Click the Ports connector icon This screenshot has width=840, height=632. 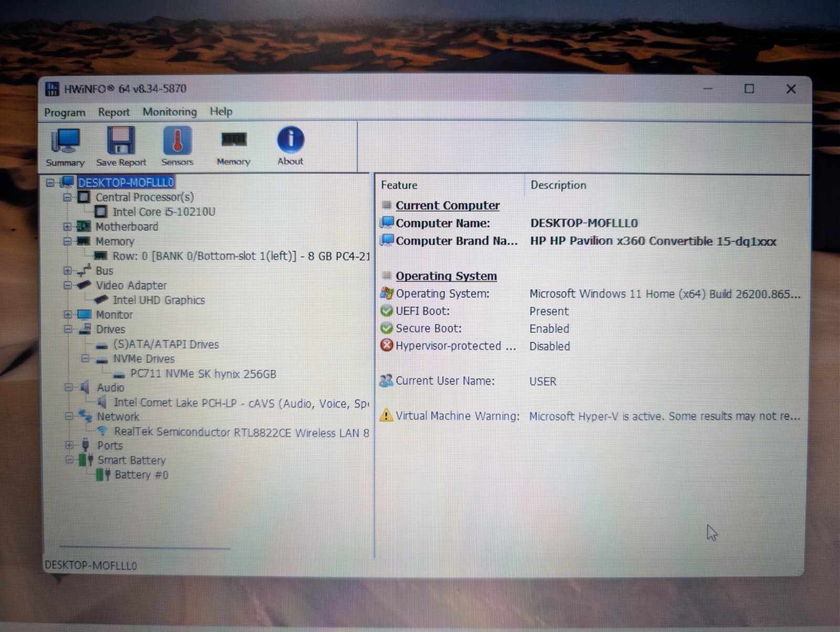pyautogui.click(x=86, y=446)
